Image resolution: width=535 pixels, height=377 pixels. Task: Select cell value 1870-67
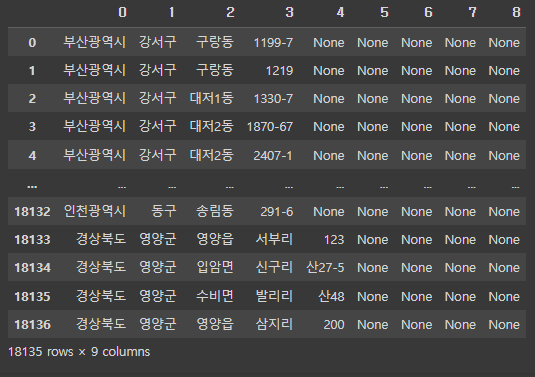point(270,127)
